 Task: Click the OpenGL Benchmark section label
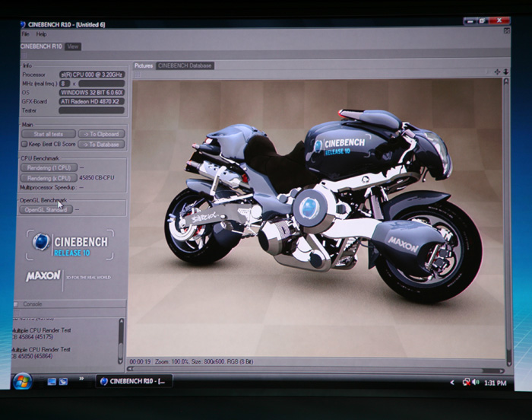tap(43, 200)
